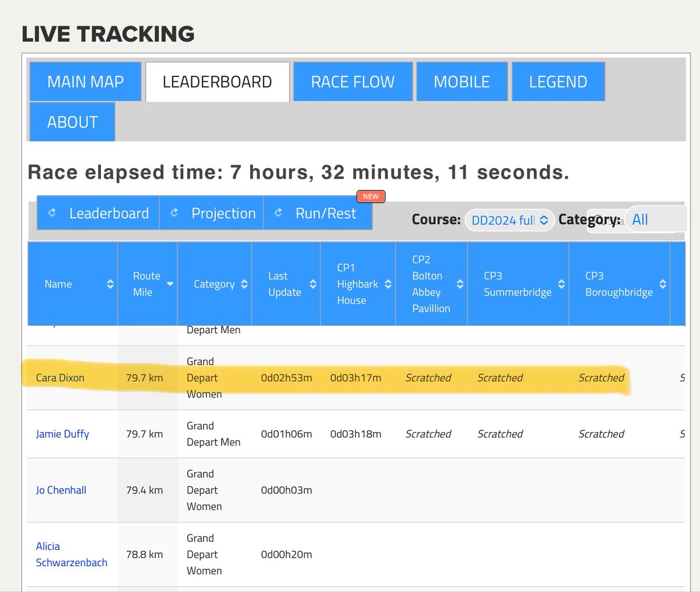Click Cara Dixon's CP3 Boroughbridge Scratched status
700x592 pixels.
pyautogui.click(x=601, y=378)
